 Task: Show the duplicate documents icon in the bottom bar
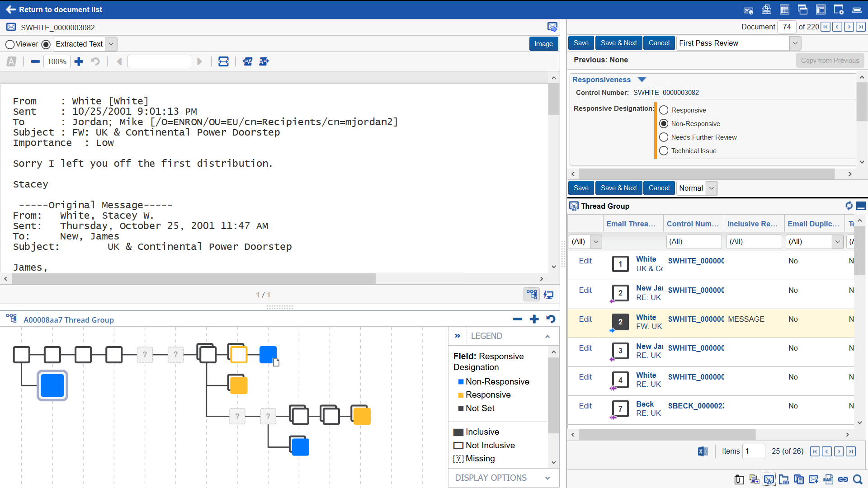799,479
